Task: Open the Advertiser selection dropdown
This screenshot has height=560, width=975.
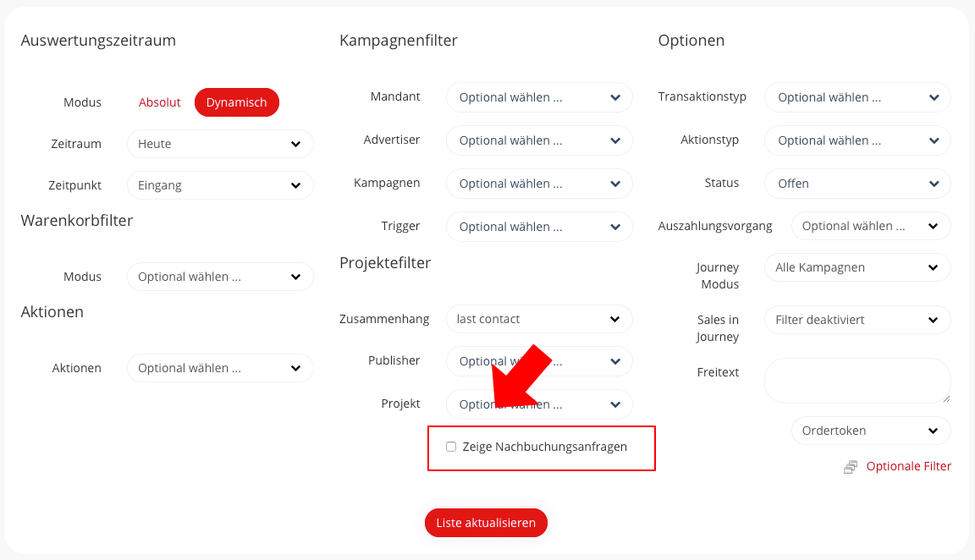Action: coord(539,140)
